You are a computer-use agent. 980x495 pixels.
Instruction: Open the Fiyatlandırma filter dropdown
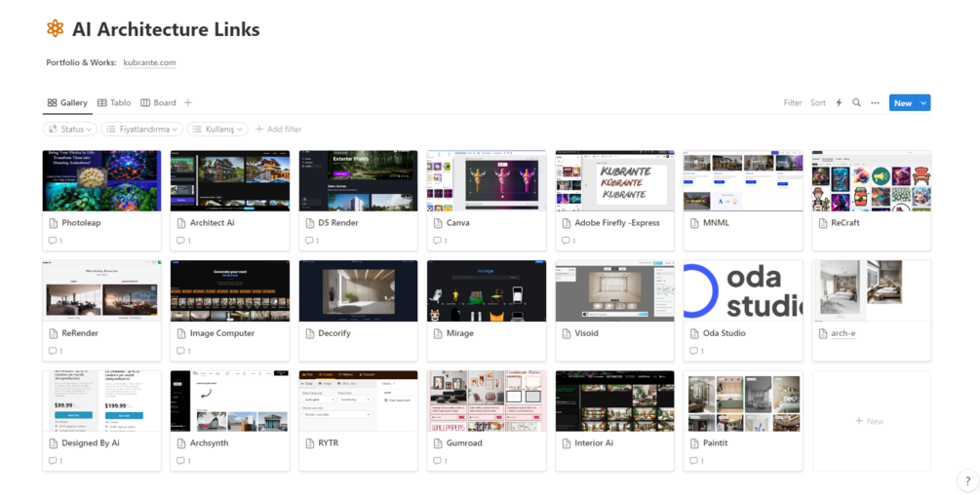click(141, 130)
